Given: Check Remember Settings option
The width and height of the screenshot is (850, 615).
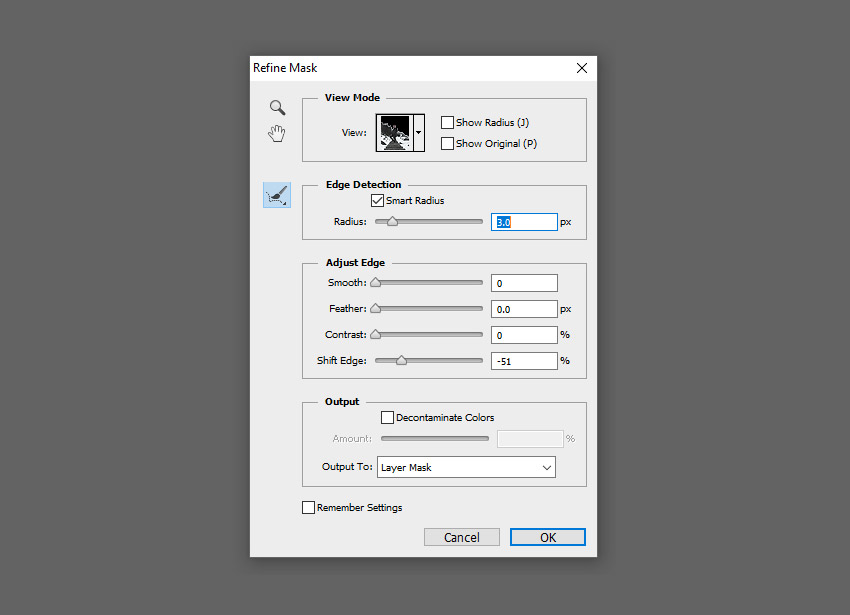Looking at the screenshot, I should [x=308, y=508].
